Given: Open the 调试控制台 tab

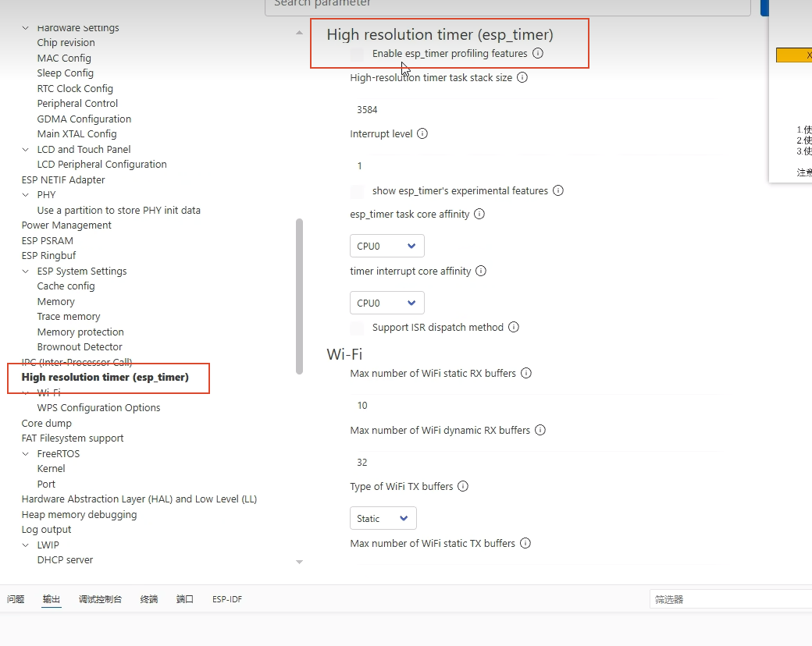Looking at the screenshot, I should [x=101, y=599].
